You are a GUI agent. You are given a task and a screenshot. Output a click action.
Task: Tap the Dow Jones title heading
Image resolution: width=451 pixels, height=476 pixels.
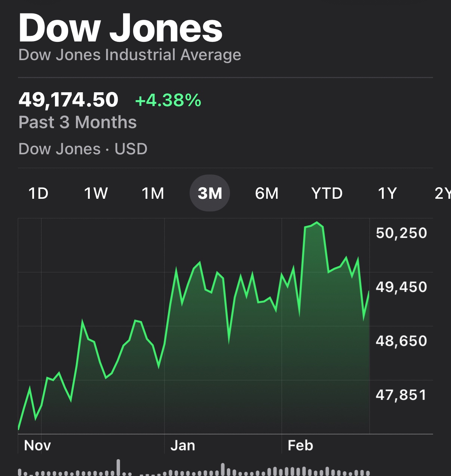click(120, 28)
